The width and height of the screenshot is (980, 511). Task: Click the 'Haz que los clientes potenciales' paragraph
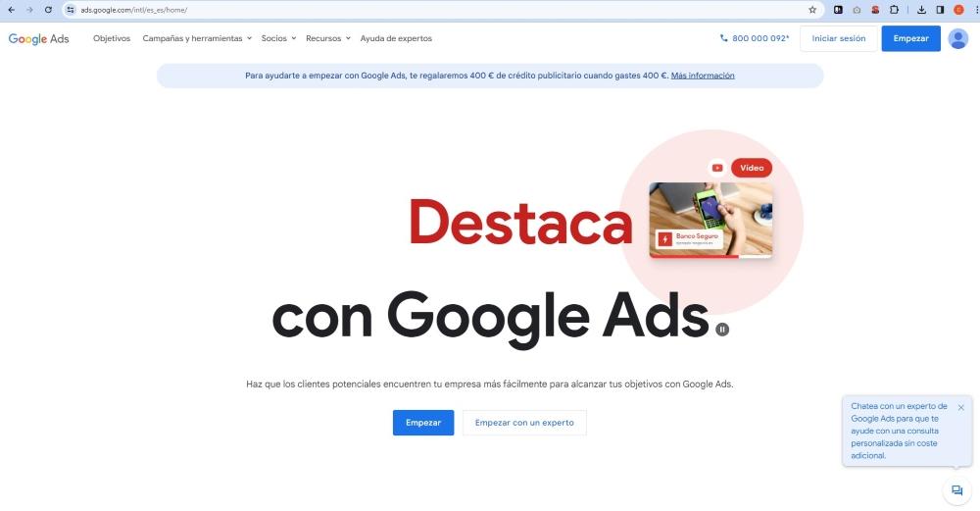click(x=489, y=384)
